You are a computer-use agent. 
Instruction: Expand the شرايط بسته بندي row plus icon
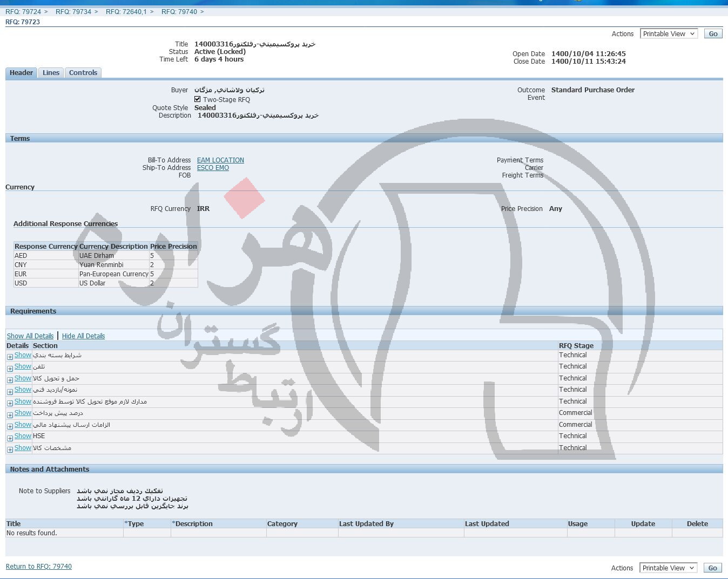(x=10, y=357)
